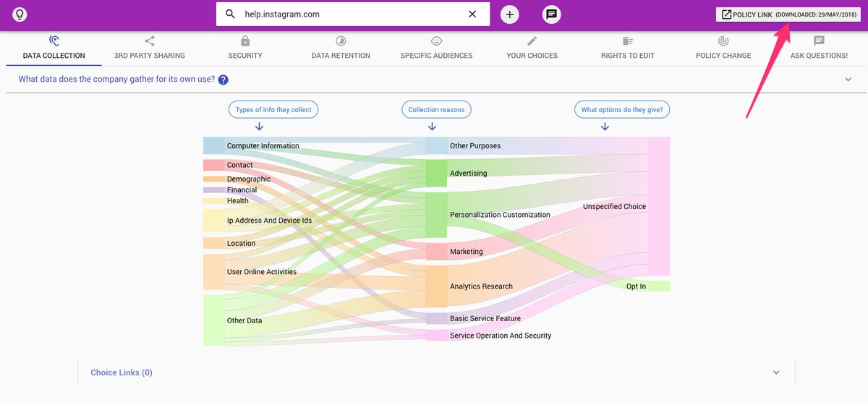
Task: Click the Security lock icon
Action: [245, 41]
